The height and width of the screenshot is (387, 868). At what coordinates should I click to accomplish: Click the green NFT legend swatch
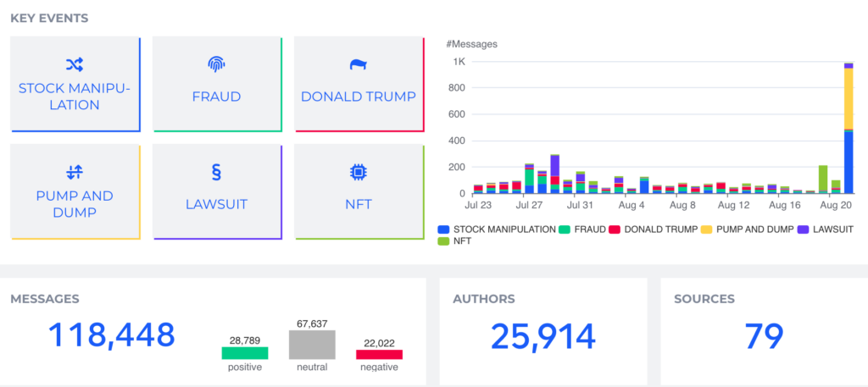coord(443,241)
